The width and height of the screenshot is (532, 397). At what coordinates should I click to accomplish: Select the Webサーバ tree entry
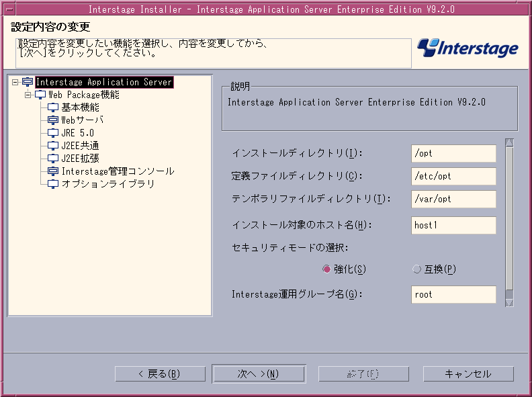click(83, 120)
